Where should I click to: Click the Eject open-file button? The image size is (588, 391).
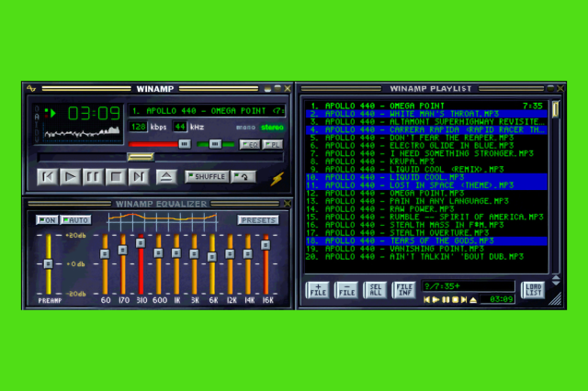[165, 176]
